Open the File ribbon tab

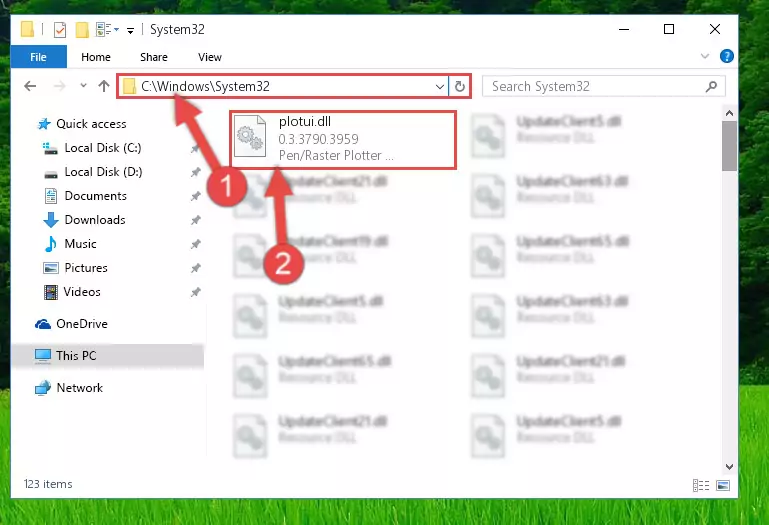click(x=38, y=57)
